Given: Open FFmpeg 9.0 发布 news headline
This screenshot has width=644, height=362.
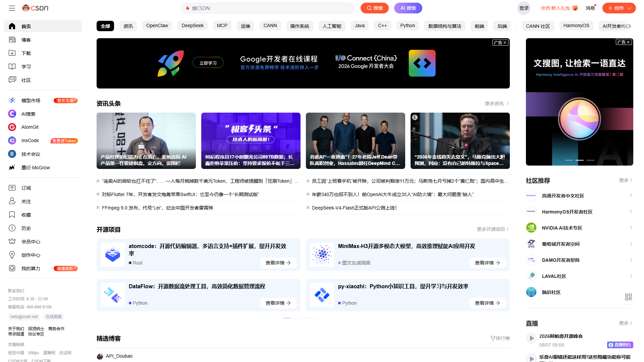Looking at the screenshot, I should [x=158, y=208].
